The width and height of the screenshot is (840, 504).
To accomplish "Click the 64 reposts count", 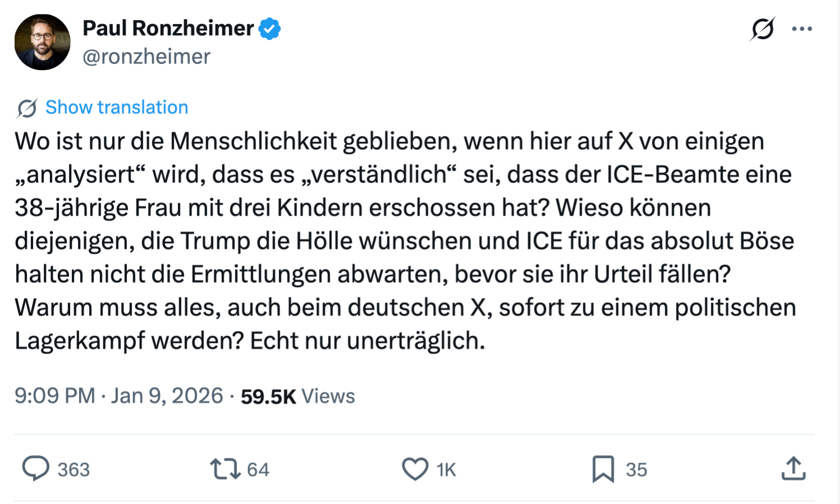I will [x=258, y=470].
